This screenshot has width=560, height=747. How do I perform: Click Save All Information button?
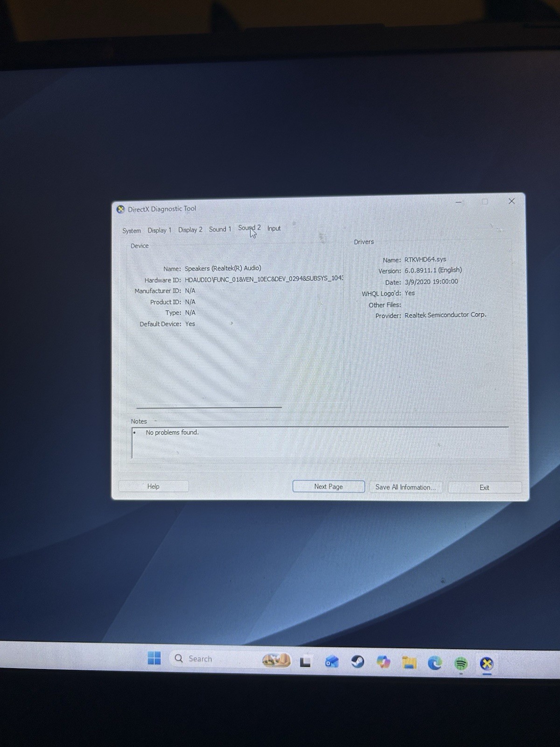406,487
